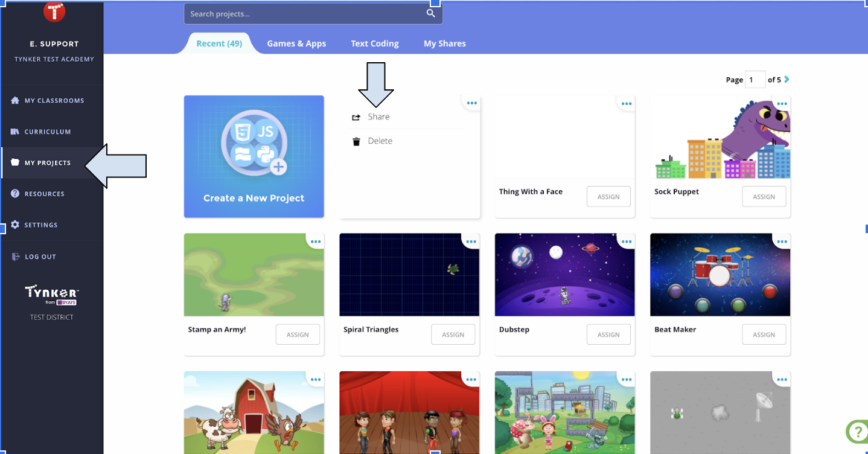Click the TEST DISTRICT label
The width and height of the screenshot is (868, 454).
point(52,318)
